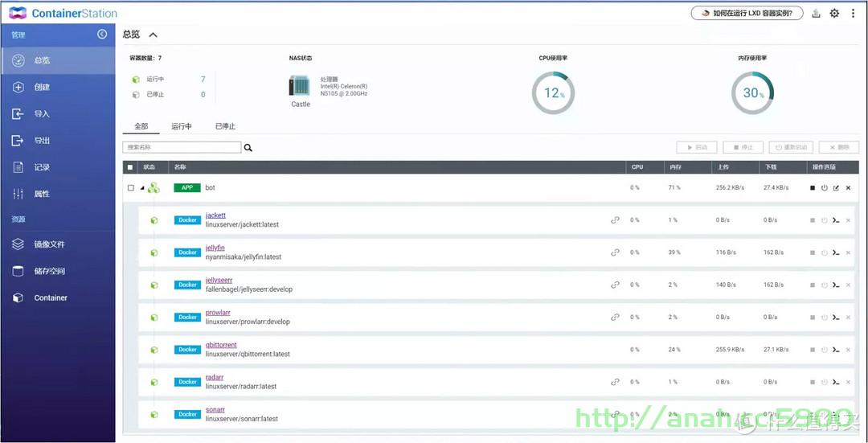Collapse the sidebar with arrow icon
Screen dimensions: 868x443
point(102,35)
